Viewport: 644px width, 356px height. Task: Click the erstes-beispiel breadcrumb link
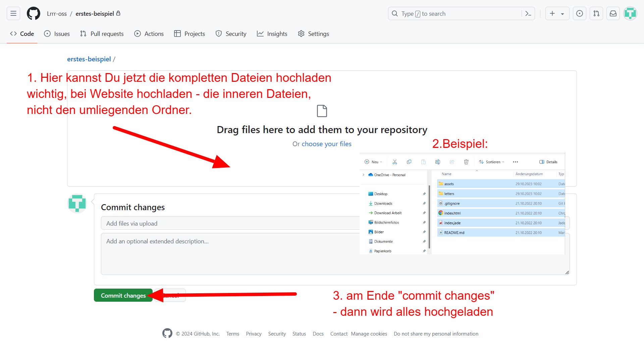89,59
